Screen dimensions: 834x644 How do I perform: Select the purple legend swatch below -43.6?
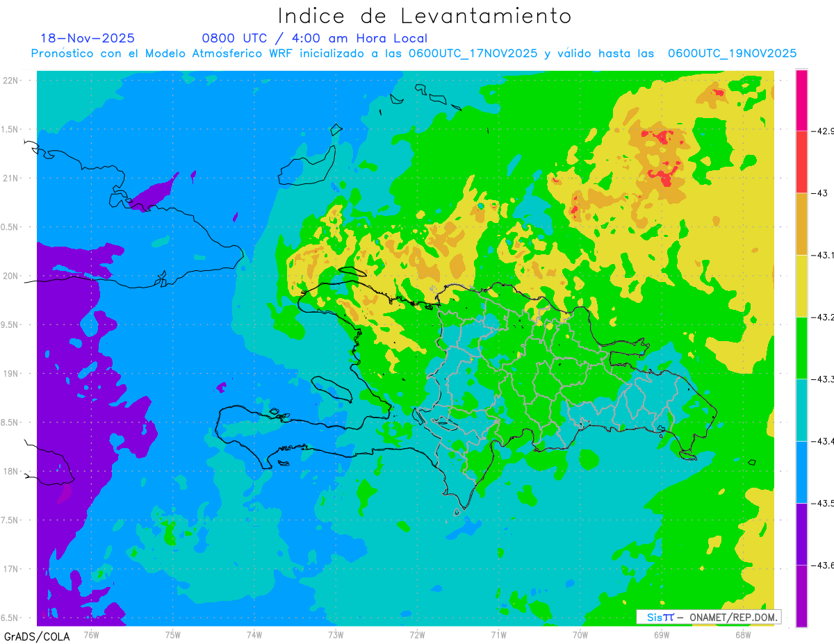click(x=801, y=595)
